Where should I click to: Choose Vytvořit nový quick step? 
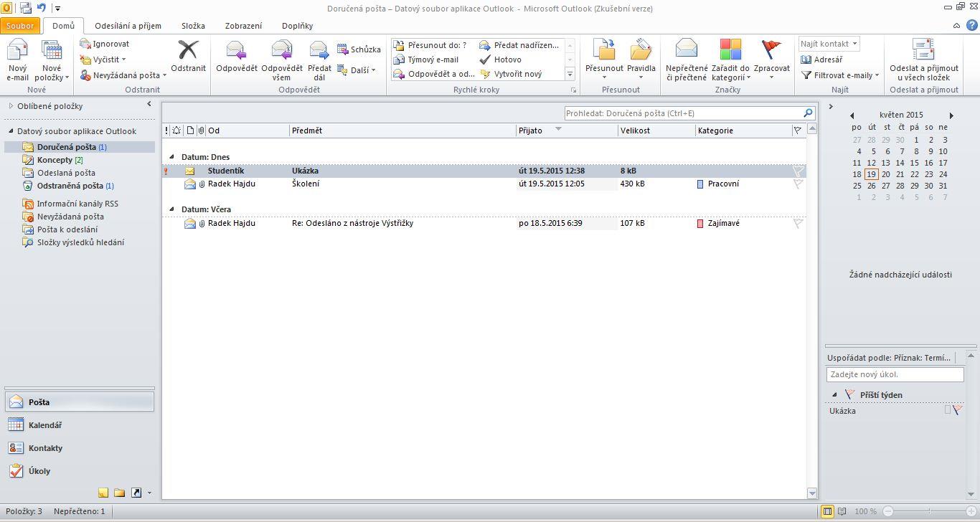tap(511, 74)
